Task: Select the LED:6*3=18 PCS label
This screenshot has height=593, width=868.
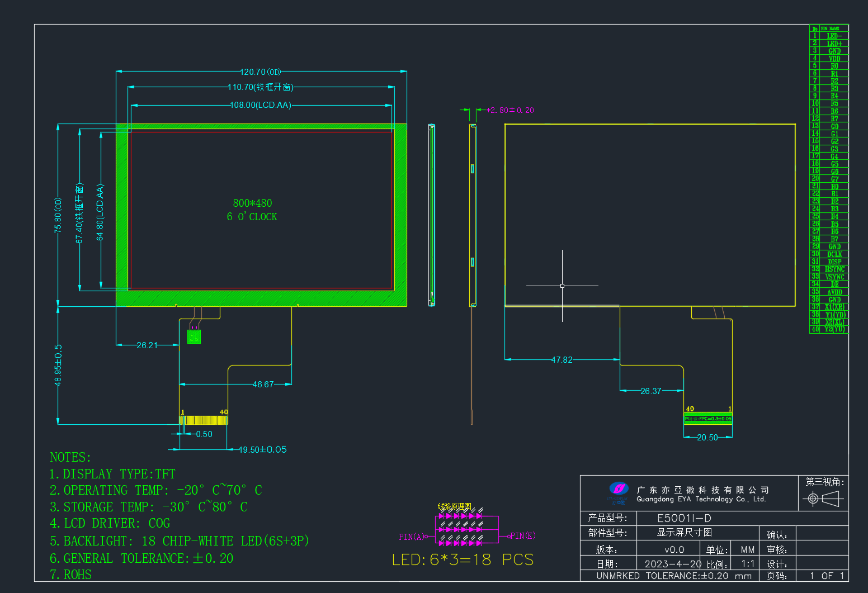Action: pos(463,559)
